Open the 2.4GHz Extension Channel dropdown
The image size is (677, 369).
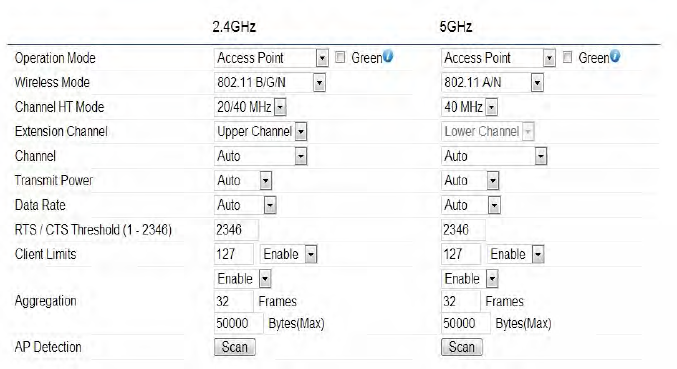pyautogui.click(x=260, y=132)
